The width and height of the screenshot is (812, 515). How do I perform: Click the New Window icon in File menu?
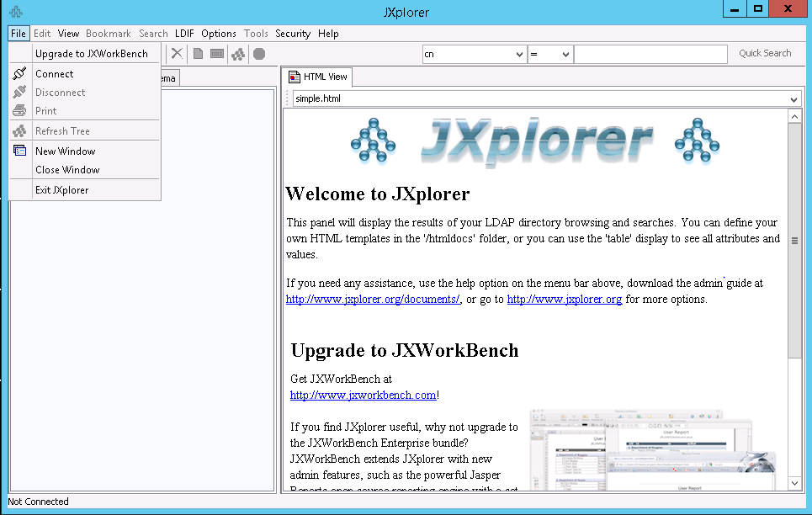point(19,151)
